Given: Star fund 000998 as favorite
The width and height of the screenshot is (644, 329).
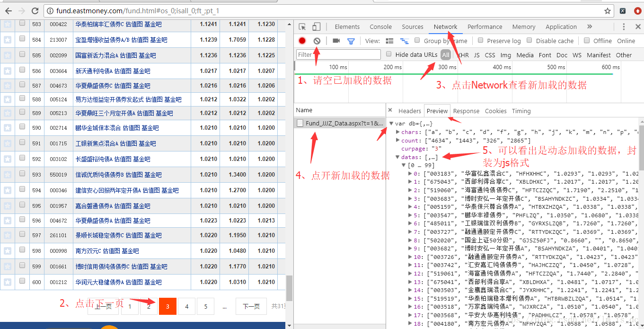Looking at the screenshot, I should click(7, 251).
